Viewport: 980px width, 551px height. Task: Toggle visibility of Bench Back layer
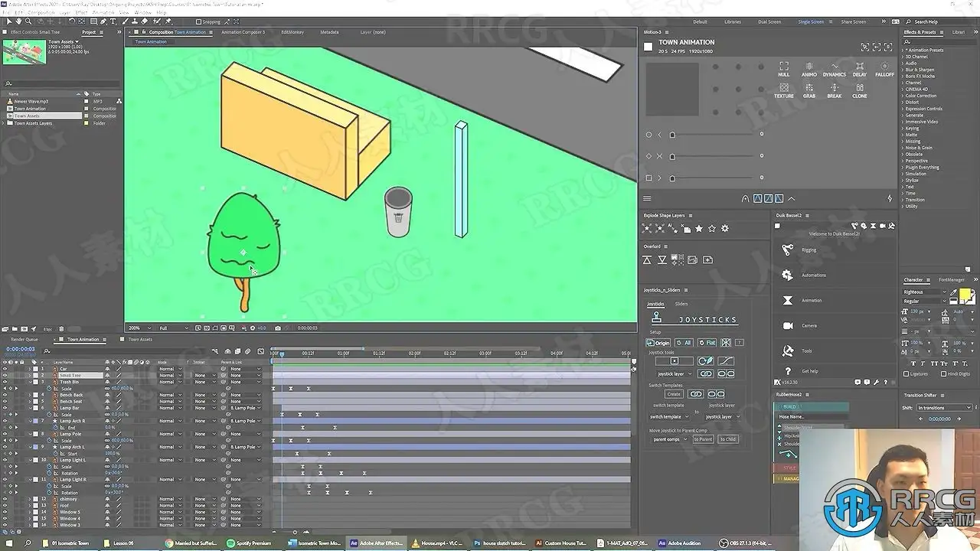[x=5, y=395]
